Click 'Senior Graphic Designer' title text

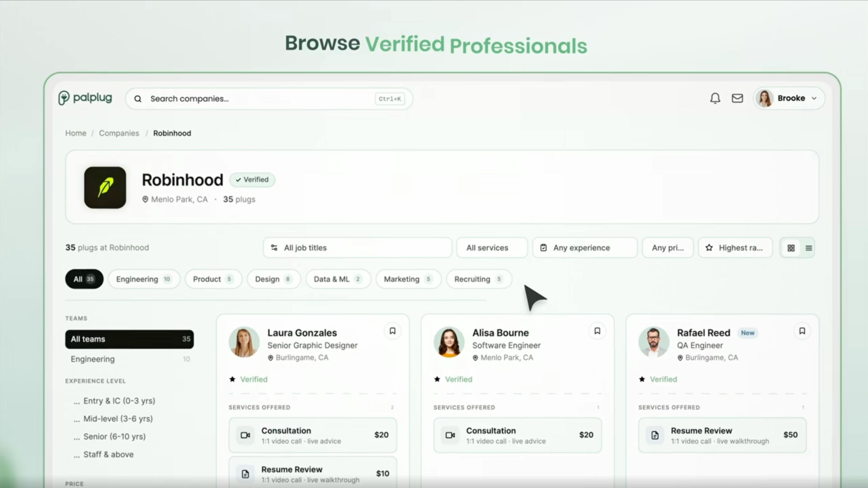[313, 345]
